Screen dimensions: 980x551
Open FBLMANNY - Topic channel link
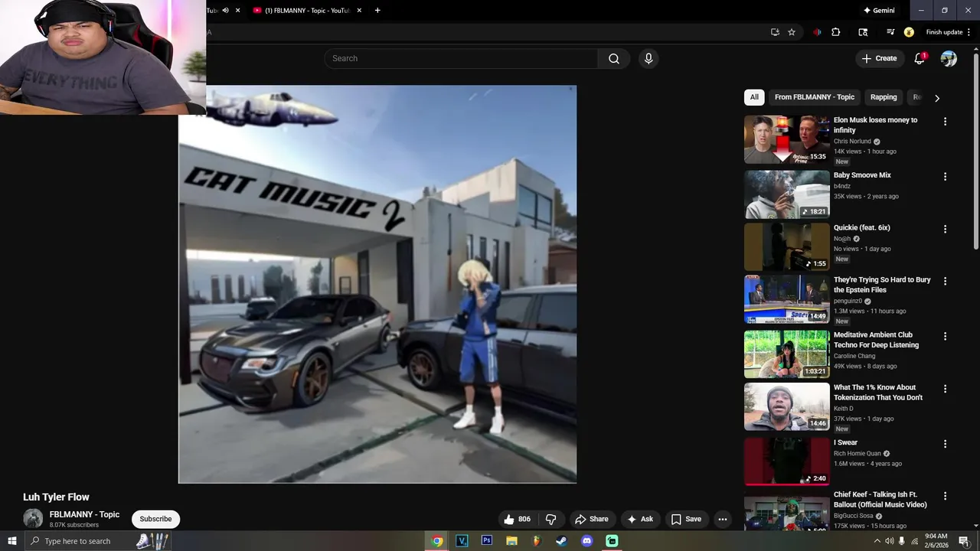[x=84, y=514]
